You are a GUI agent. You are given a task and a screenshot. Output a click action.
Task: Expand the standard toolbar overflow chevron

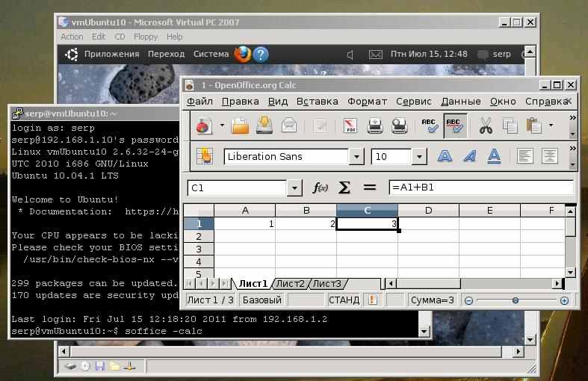[572, 118]
